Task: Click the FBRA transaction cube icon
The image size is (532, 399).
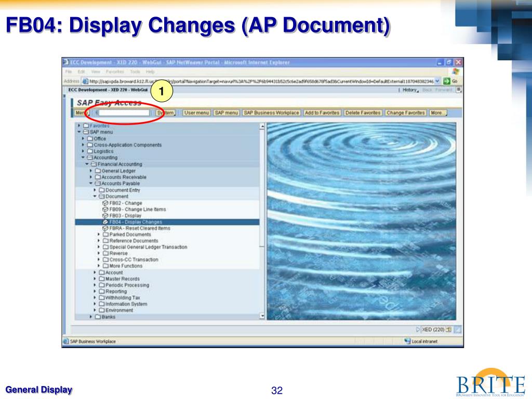Action: point(105,229)
